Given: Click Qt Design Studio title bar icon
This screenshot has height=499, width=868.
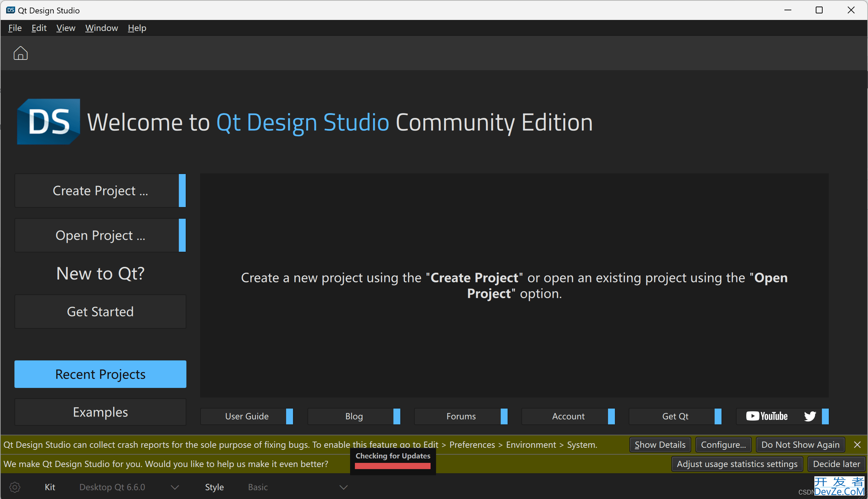Looking at the screenshot, I should (11, 10).
